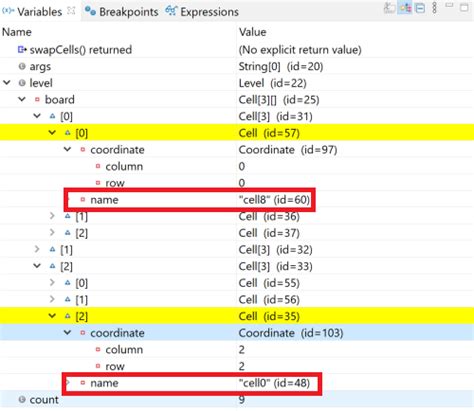Click the count value 9
Image resolution: width=474 pixels, height=411 pixels.
[242, 400]
